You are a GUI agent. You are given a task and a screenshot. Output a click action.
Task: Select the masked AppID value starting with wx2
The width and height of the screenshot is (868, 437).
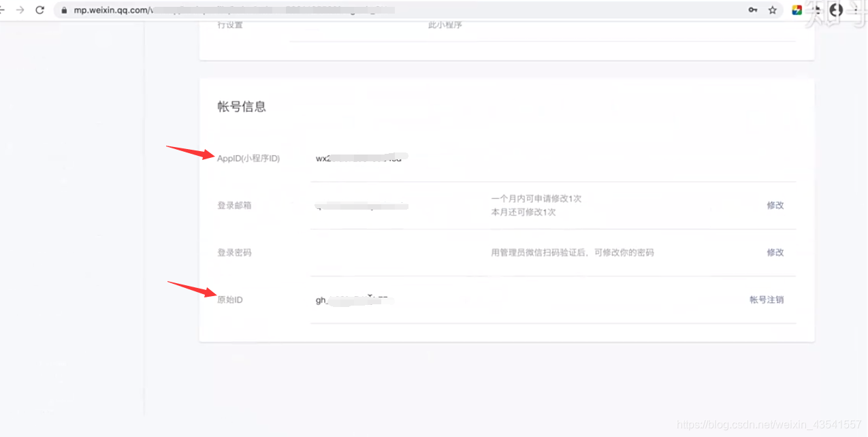pos(359,157)
